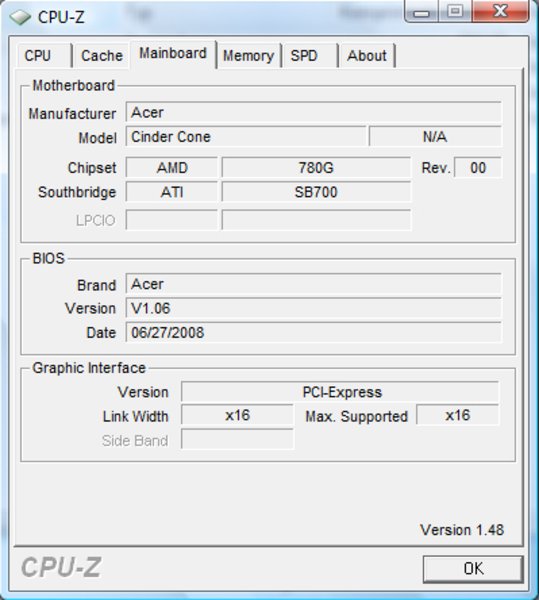This screenshot has height=600, width=539.
Task: Click the empty Side Band field
Action: pos(237,439)
